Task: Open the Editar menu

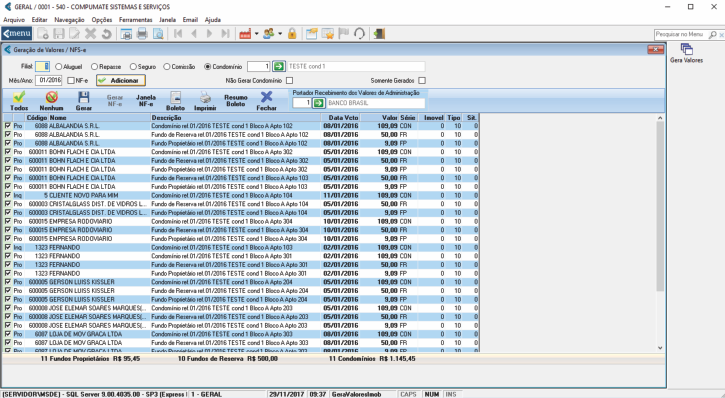Action: click(39, 20)
